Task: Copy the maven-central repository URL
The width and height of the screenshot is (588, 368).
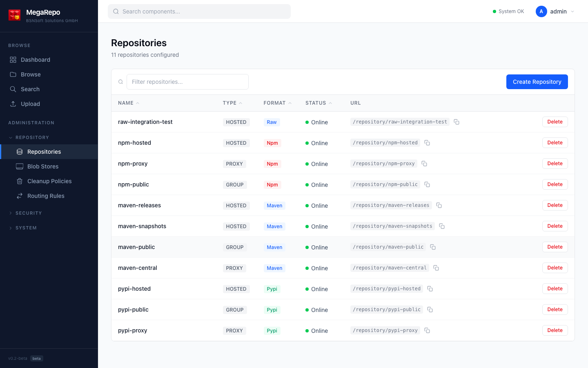Action: point(436,267)
